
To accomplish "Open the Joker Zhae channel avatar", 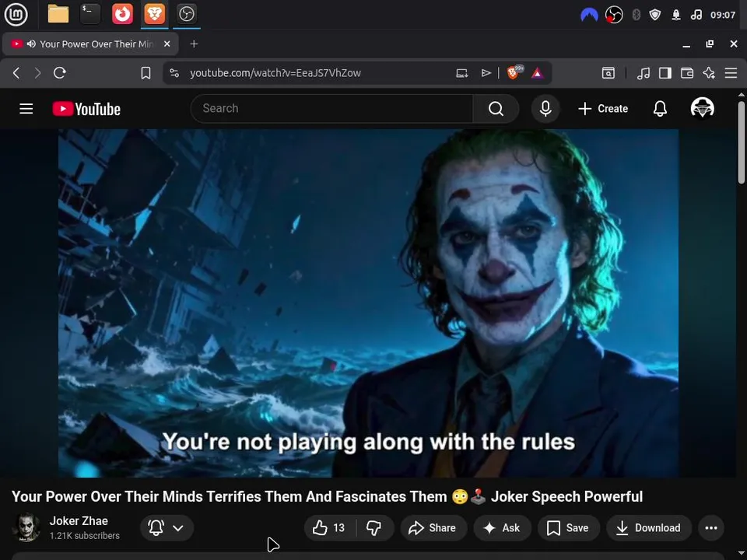I will click(26, 527).
